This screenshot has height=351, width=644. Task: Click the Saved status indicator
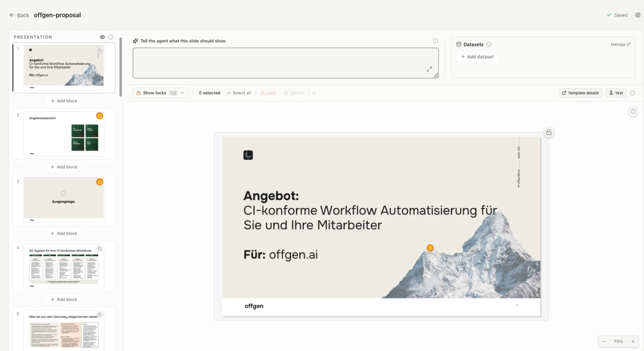617,15
